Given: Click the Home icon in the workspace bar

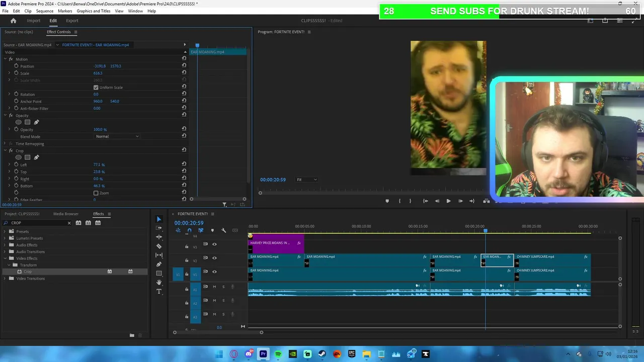Looking at the screenshot, I should (14, 21).
